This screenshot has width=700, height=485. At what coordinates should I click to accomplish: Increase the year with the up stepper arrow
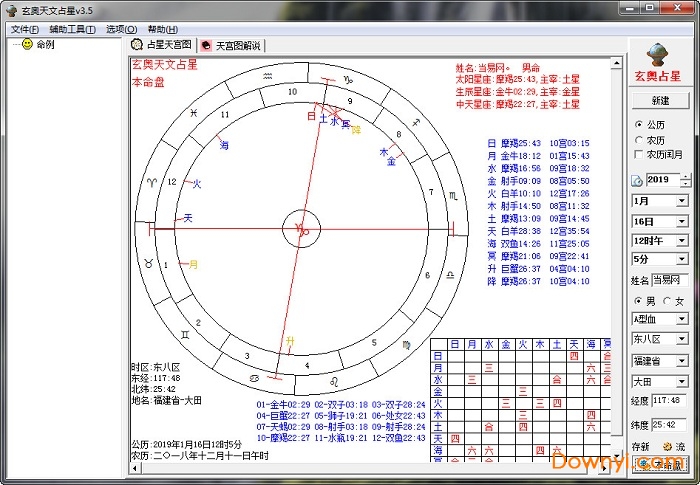pos(685,177)
